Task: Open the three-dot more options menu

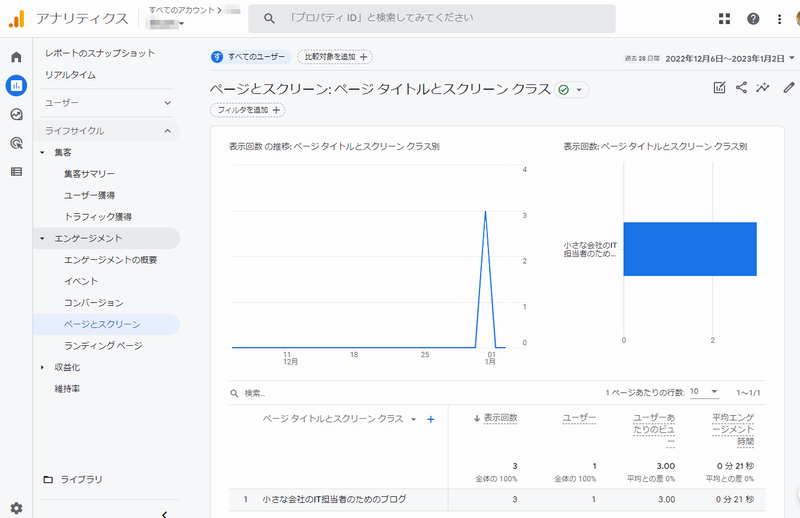Action: [x=779, y=19]
